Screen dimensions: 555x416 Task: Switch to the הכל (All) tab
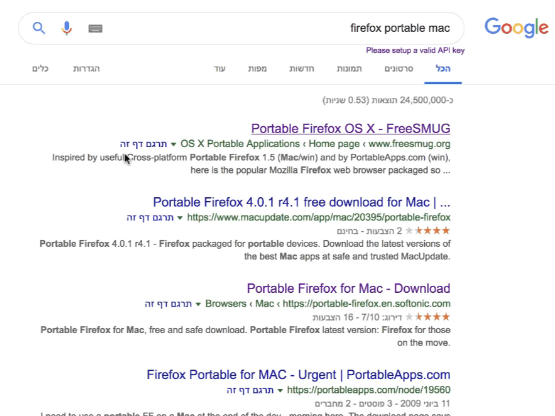coord(443,69)
